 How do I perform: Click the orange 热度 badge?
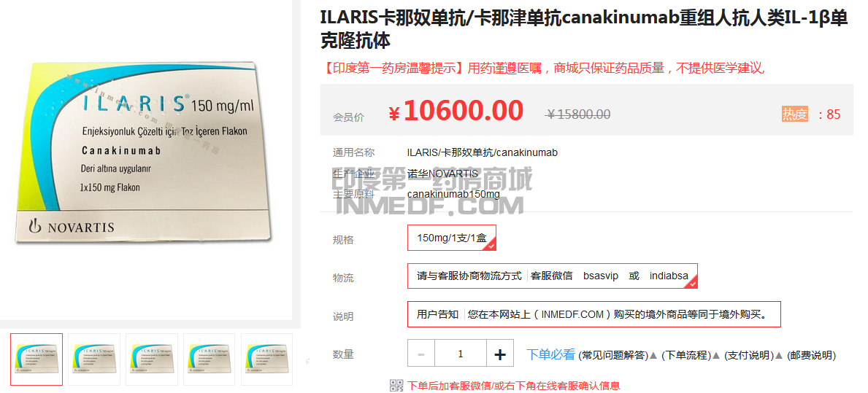795,114
